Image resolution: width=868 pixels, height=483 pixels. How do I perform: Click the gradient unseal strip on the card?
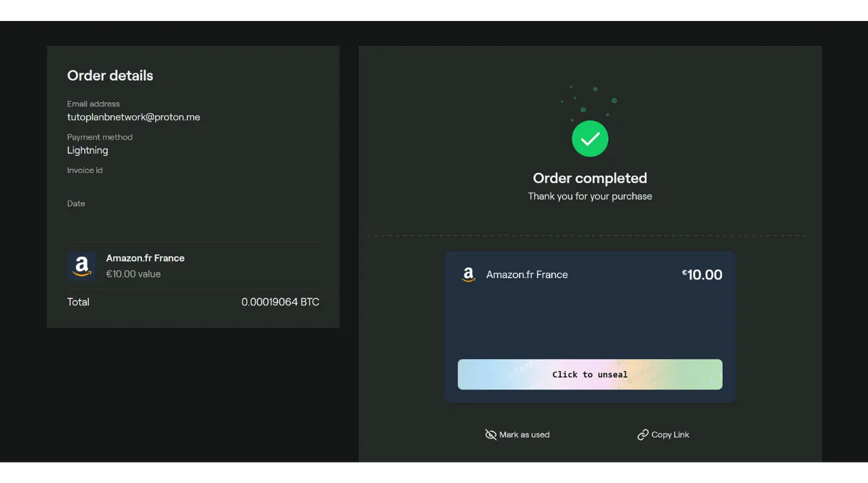[590, 374]
